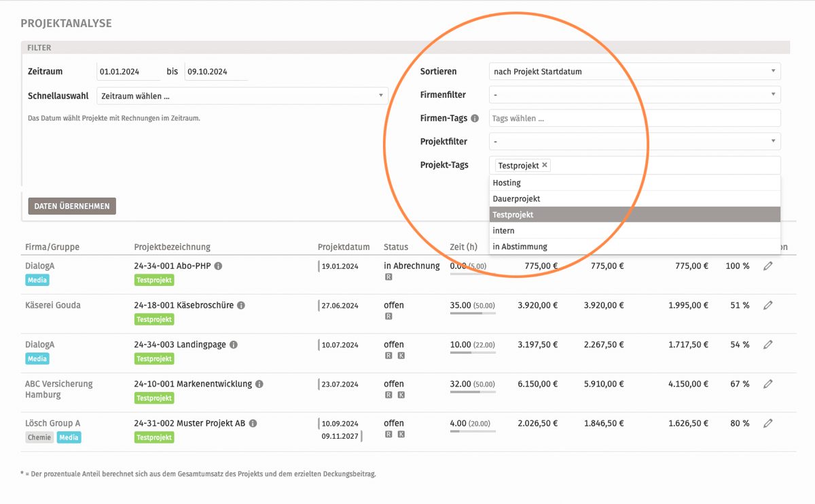Viewport: 815px width, 504px height.
Task: Click the K badge in Markenentwicklung status
Action: point(401,395)
